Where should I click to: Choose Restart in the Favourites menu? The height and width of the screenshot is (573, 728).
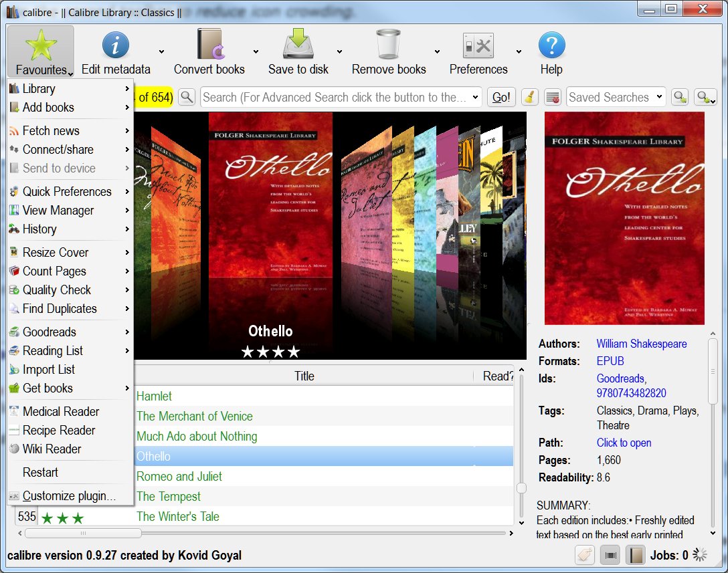[x=70, y=472]
